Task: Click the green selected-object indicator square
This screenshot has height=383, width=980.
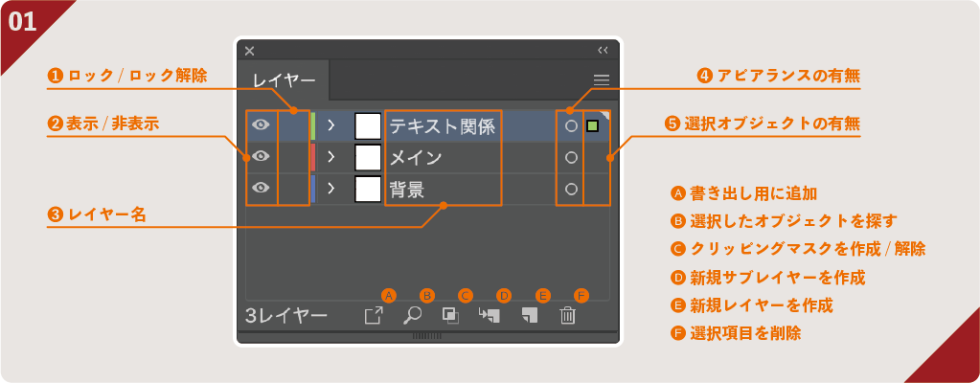Action: pyautogui.click(x=593, y=125)
